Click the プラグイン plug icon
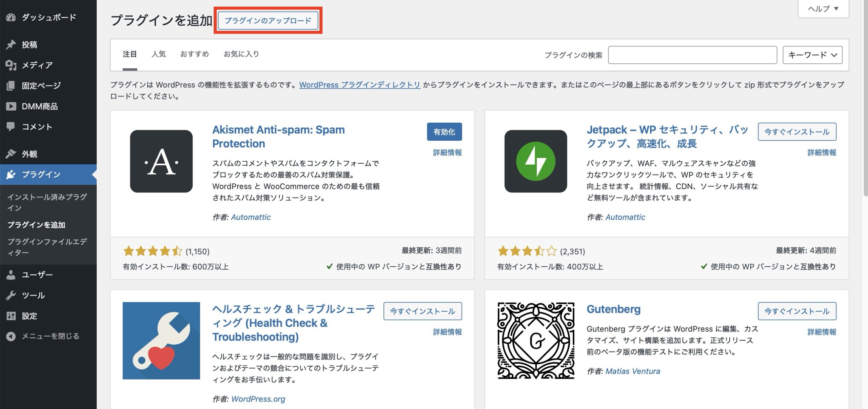 [x=11, y=174]
